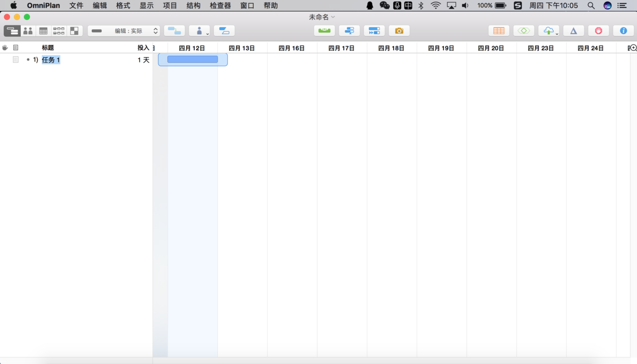637x364 pixels.
Task: Switch to the Network diagram view
Action: click(x=59, y=31)
